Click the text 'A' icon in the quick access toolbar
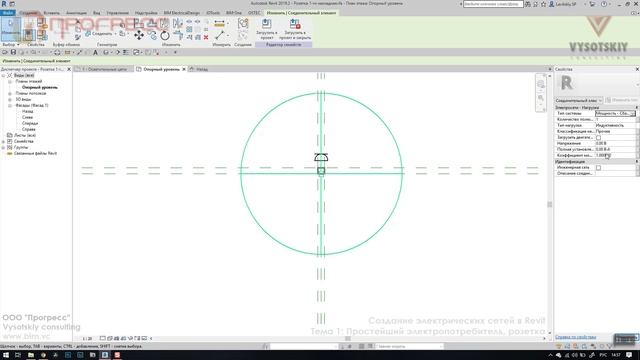The width and height of the screenshot is (640, 360). pyautogui.click(x=96, y=52)
